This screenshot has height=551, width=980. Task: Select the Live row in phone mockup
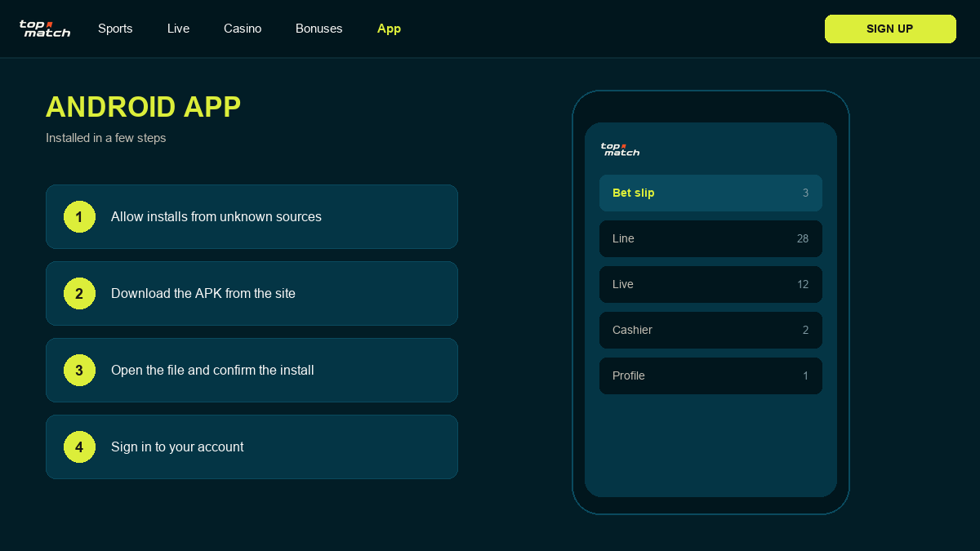pyautogui.click(x=710, y=285)
